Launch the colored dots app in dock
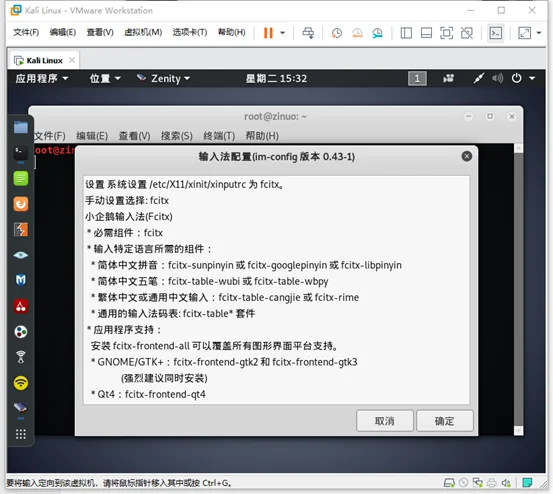The height and width of the screenshot is (494, 553). (21, 332)
